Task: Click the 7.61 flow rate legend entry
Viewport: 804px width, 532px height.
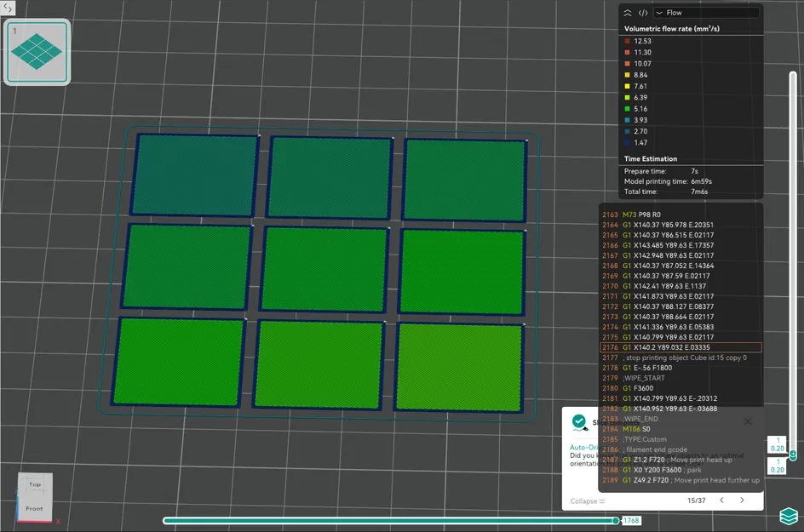Action: 636,86
